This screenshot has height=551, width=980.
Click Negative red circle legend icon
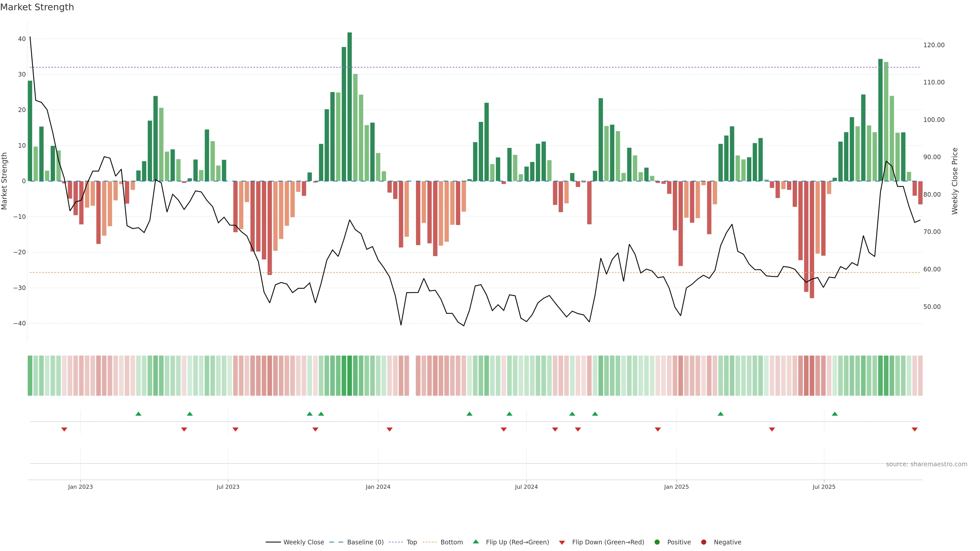[x=703, y=542]
